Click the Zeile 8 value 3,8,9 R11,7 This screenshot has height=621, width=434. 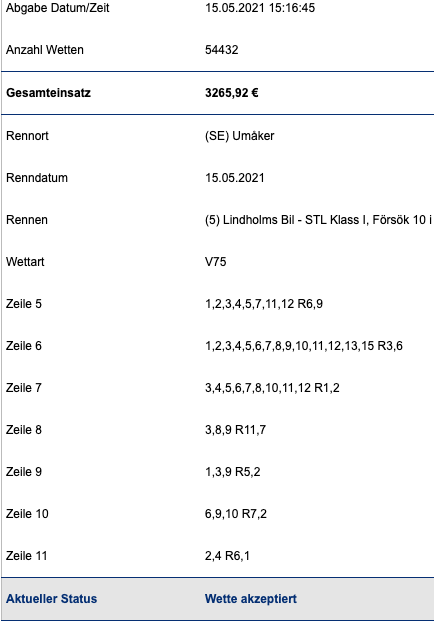[235, 430]
